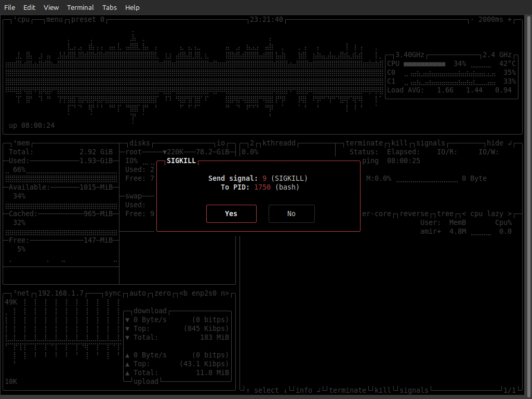
Task: Confirm SIGKILL by clicking Yes
Action: 231,214
